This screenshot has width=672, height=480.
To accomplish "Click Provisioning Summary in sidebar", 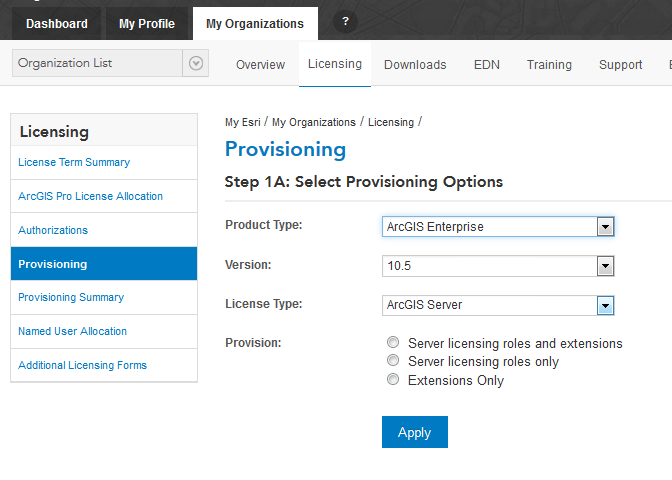I will [x=71, y=297].
